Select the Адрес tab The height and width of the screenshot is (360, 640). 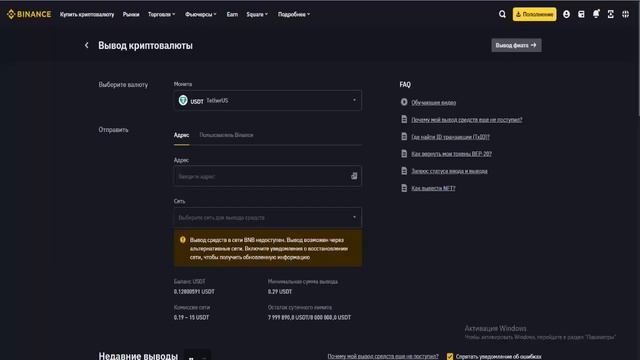[x=181, y=135]
